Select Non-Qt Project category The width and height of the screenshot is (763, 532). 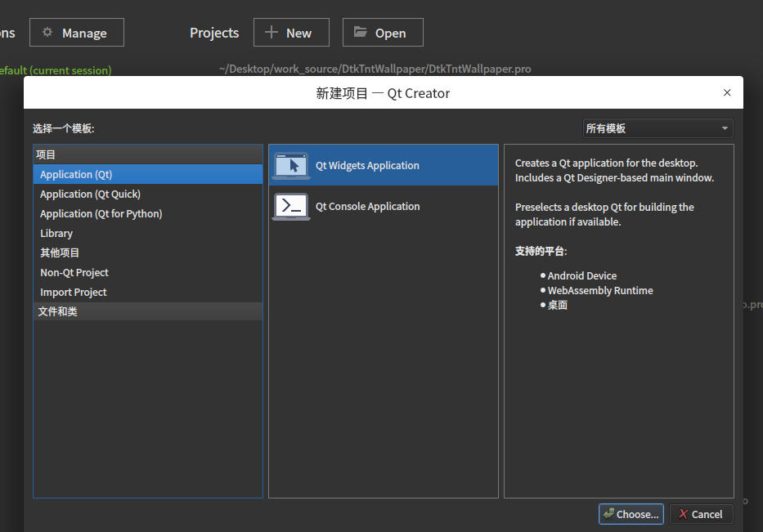click(148, 272)
